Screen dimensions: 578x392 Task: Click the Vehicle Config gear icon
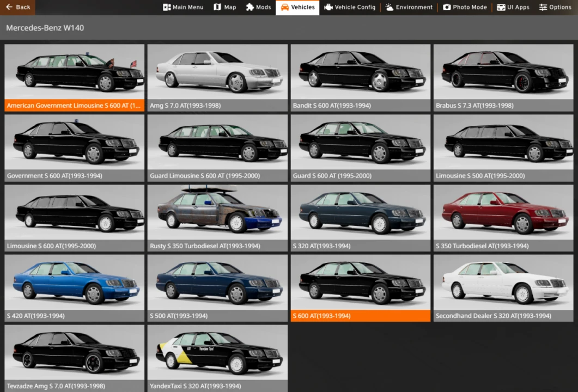(x=328, y=7)
